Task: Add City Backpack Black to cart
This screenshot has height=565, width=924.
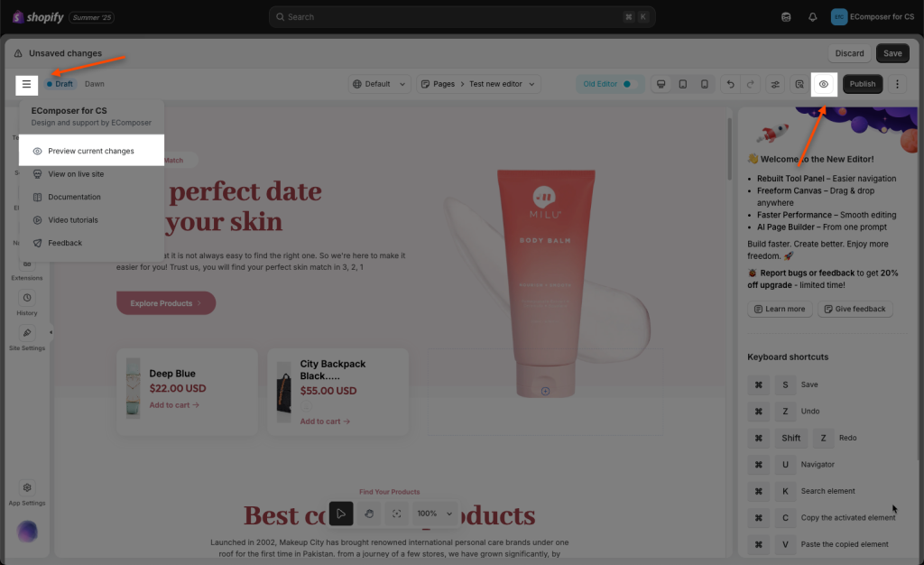Action: point(325,421)
